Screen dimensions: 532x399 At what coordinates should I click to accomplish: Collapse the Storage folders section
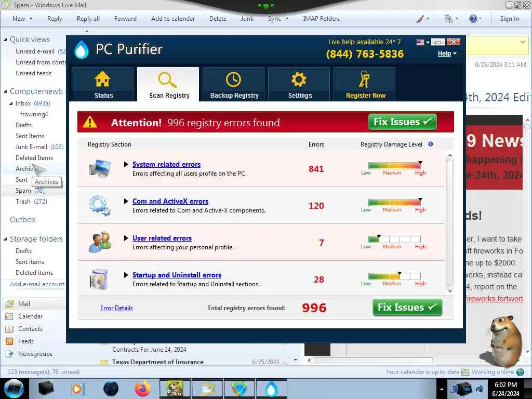[5, 239]
